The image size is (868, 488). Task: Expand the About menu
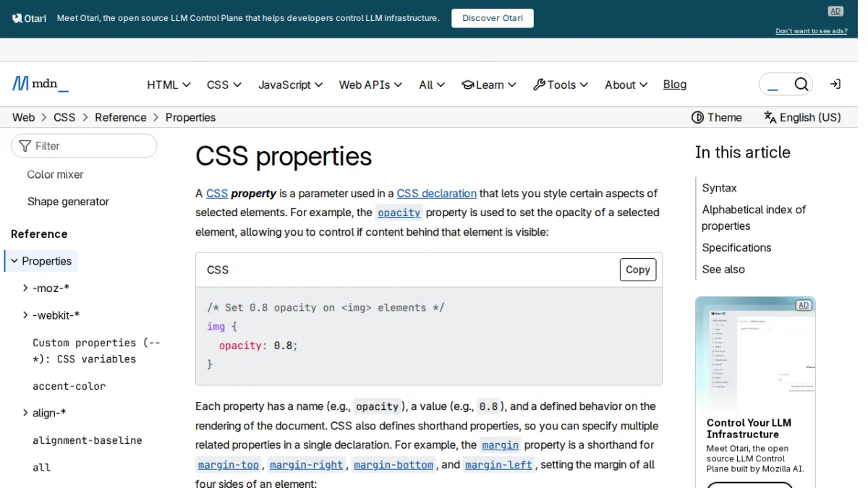[626, 85]
